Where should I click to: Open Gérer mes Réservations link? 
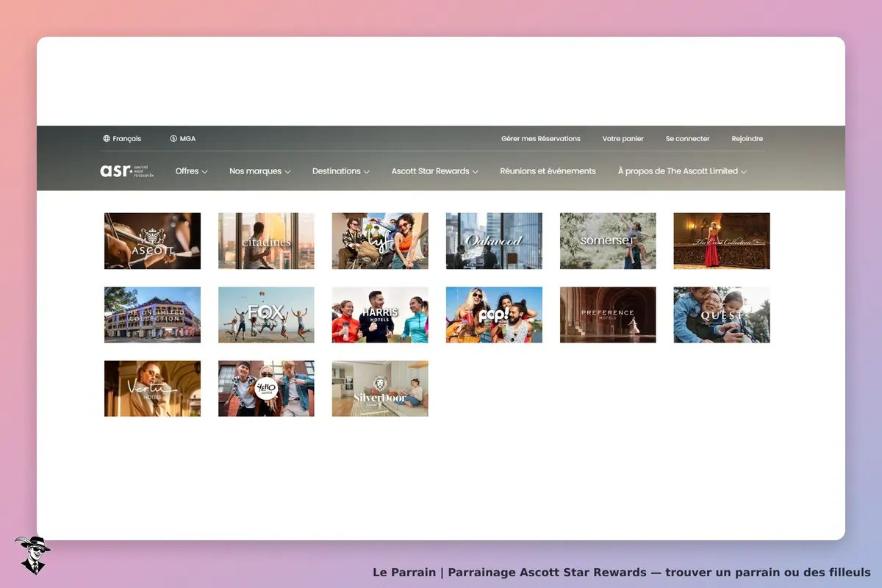pos(541,138)
